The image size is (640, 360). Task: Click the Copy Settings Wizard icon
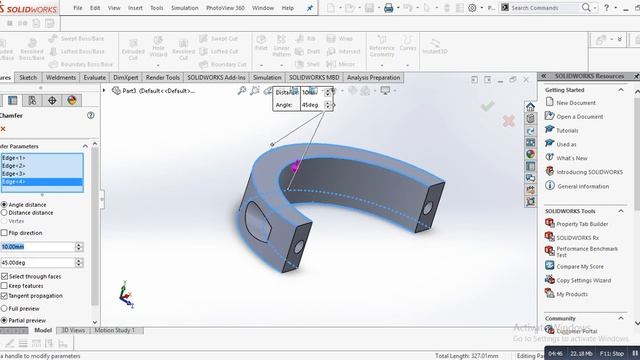pos(550,280)
